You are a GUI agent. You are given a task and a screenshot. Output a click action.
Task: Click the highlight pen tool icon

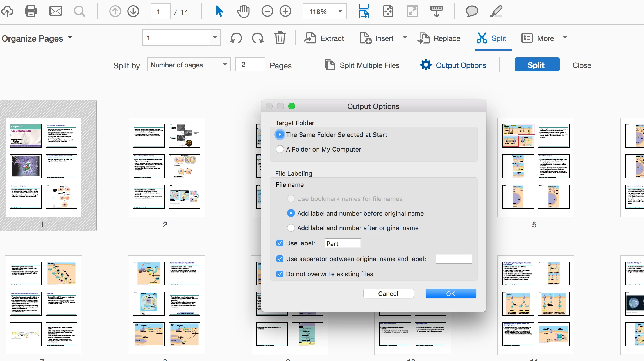(x=496, y=12)
